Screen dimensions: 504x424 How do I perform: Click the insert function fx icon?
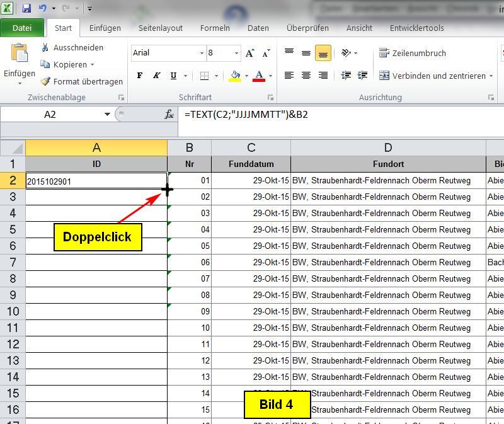pos(169,114)
